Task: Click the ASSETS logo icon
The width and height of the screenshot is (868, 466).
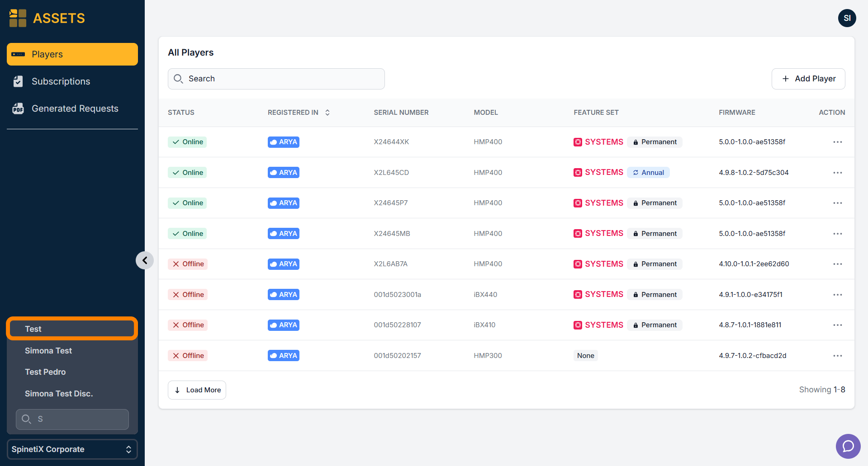Action: click(x=18, y=18)
